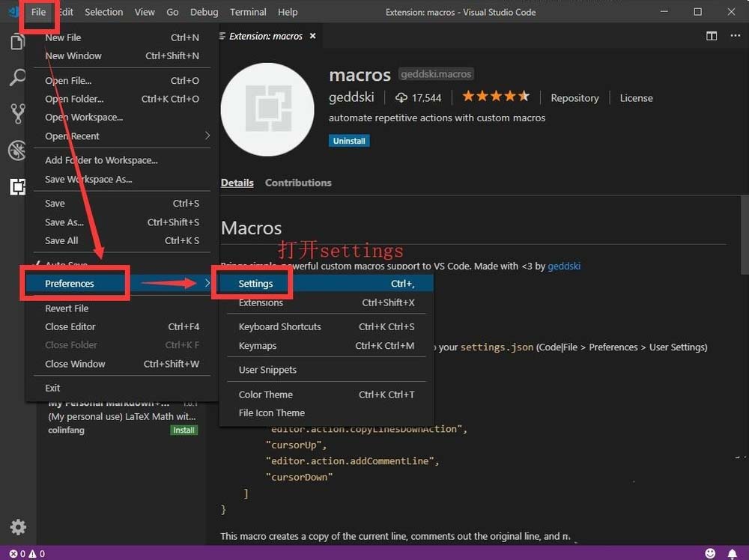Open the editor More Actions ellipsis menu
The width and height of the screenshot is (749, 560).
pos(735,34)
